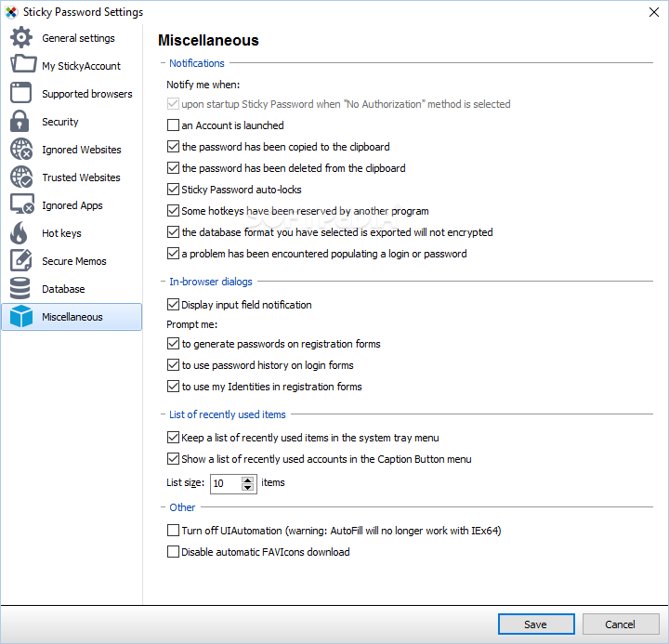Viewport: 669px width, 644px height.
Task: Click the Trusted Websites globe-check icon
Action: point(21,177)
